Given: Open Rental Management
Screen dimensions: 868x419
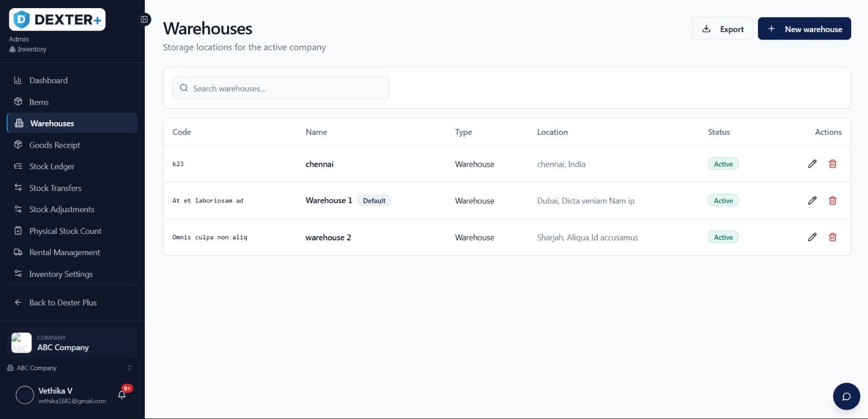Looking at the screenshot, I should click(72, 252).
